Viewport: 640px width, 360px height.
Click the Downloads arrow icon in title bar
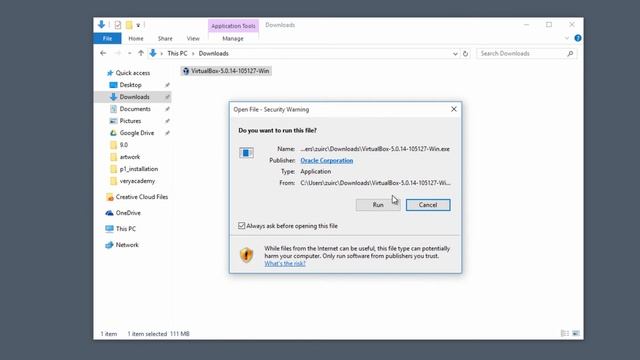tap(101, 24)
